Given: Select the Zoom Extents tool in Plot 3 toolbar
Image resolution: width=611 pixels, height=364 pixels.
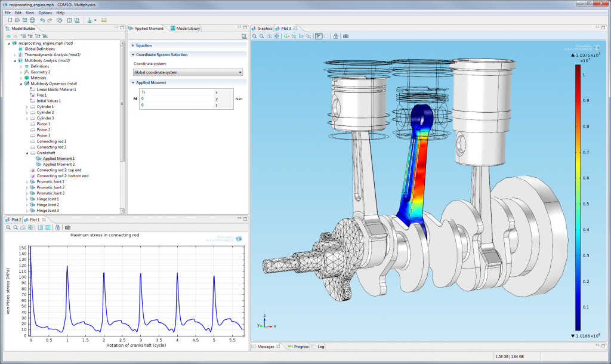Looking at the screenshot, I should [x=277, y=36].
